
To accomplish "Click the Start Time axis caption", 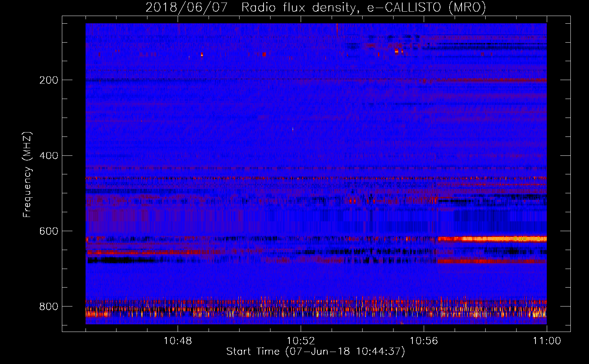I will click(316, 352).
